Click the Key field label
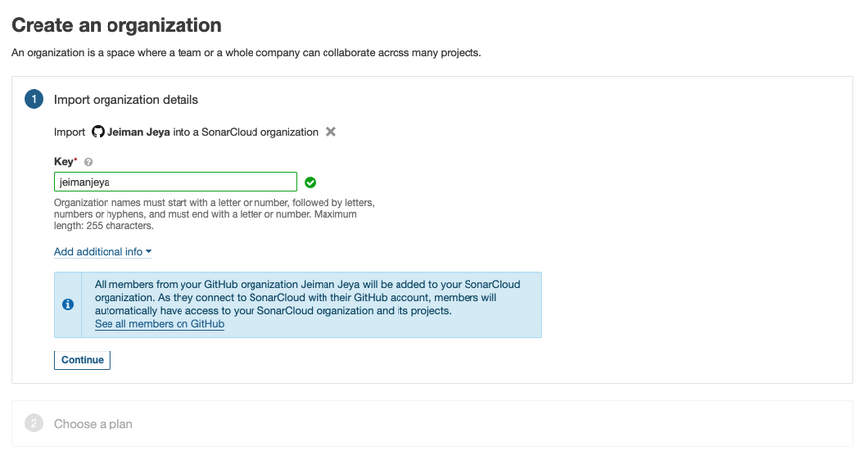Viewport: 868px width, 468px height. [x=64, y=161]
